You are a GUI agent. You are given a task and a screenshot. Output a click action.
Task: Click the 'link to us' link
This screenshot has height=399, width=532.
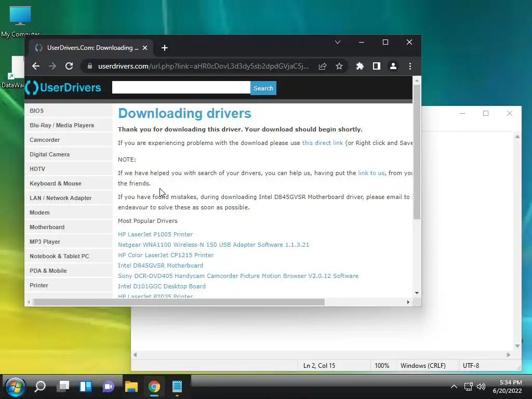click(x=371, y=173)
